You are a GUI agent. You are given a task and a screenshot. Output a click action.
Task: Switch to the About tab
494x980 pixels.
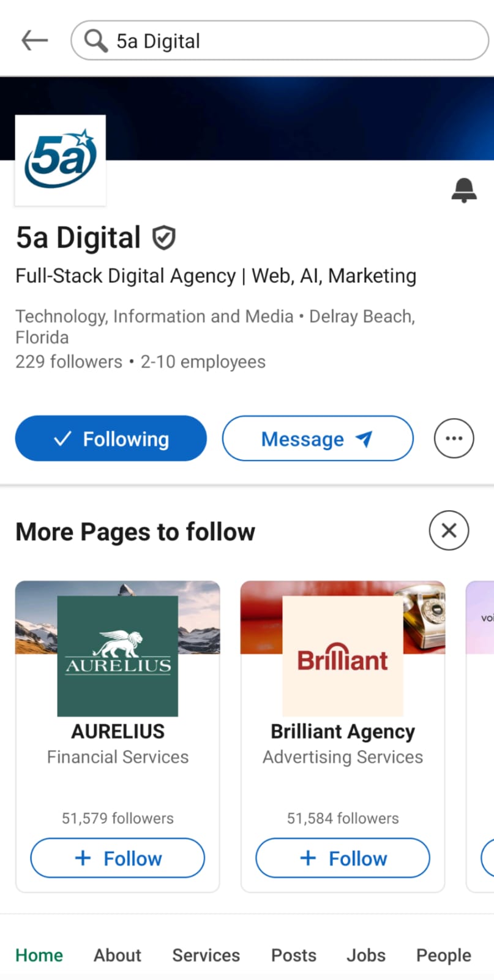point(118,956)
